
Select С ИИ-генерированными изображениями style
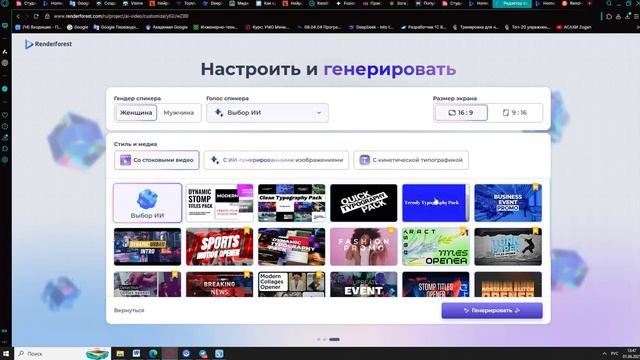pos(276,160)
